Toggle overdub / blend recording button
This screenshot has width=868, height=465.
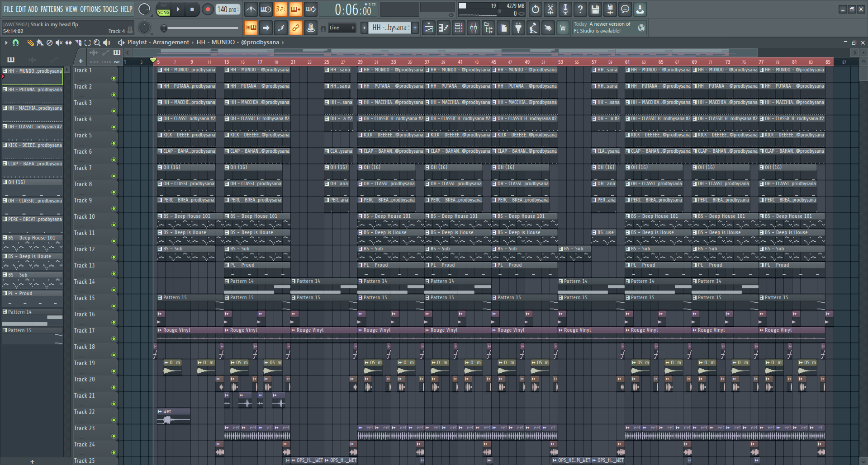tap(296, 9)
